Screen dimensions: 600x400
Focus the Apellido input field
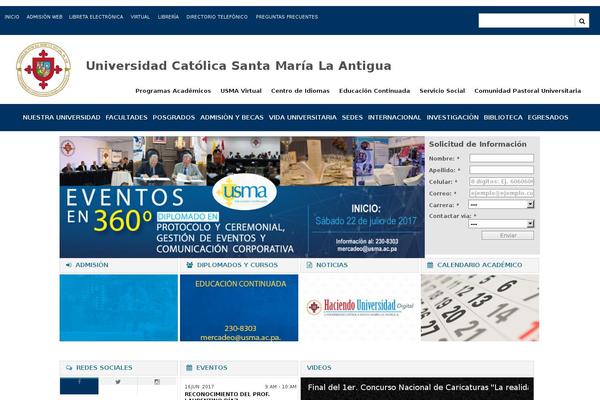click(x=501, y=170)
